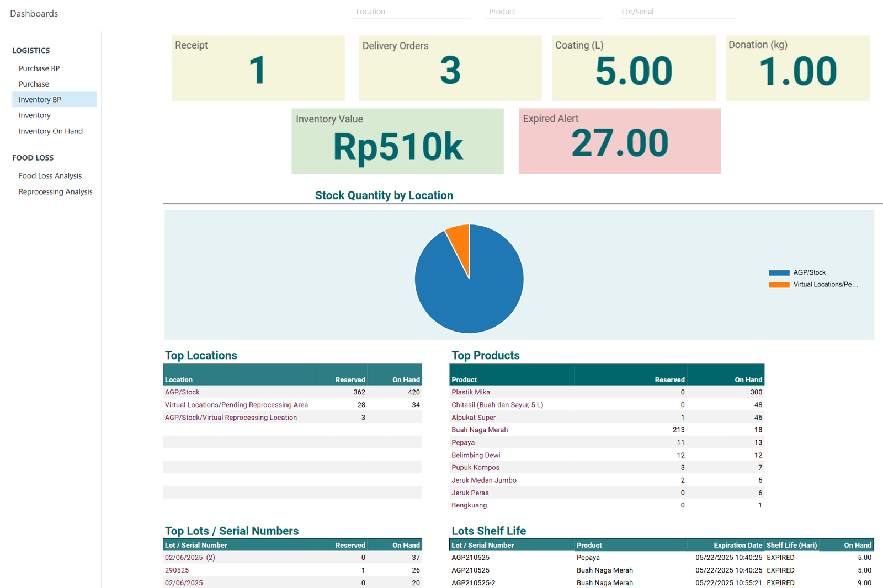
Task: Open lot 290525 link
Action: tap(177, 570)
